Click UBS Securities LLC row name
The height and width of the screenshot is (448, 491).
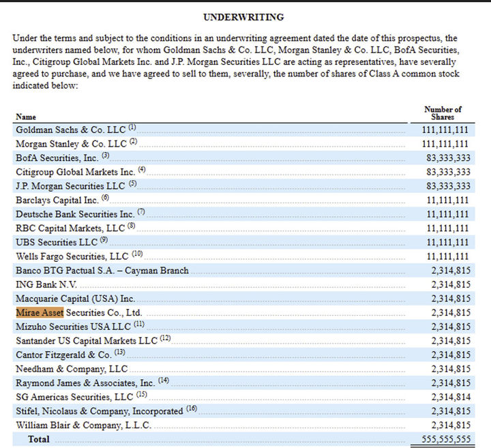57,242
